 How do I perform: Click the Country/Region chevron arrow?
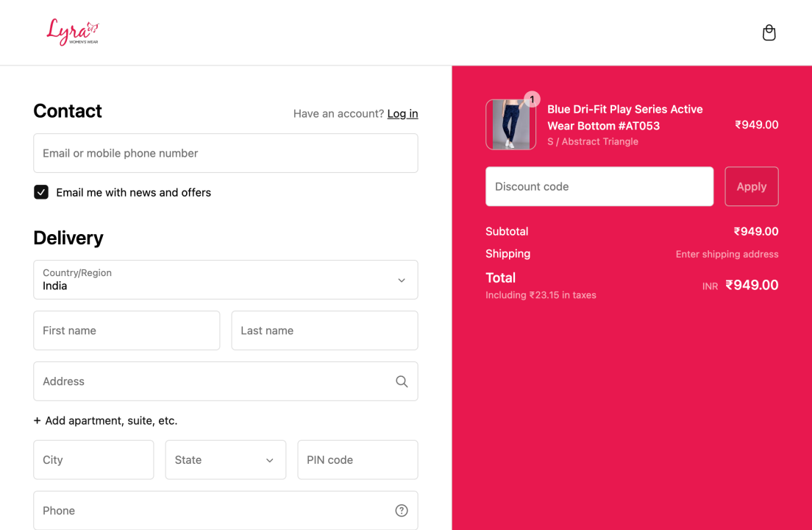(x=402, y=280)
